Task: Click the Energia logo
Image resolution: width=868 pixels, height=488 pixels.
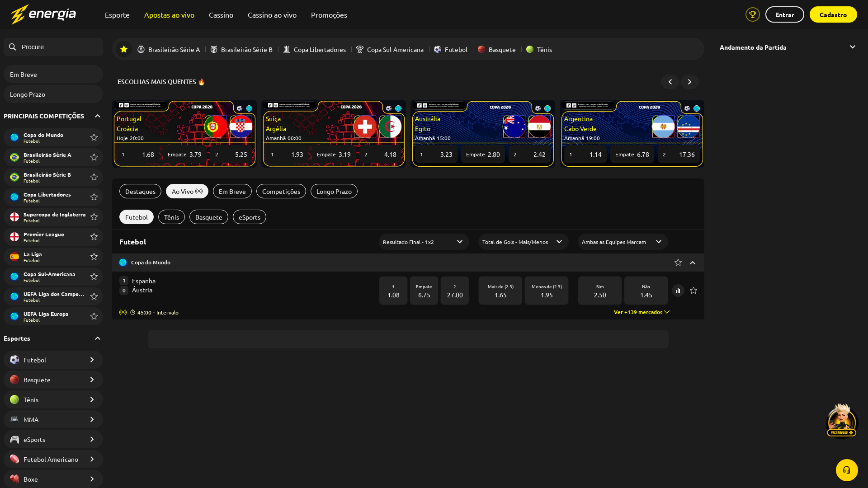Action: pos(43,14)
